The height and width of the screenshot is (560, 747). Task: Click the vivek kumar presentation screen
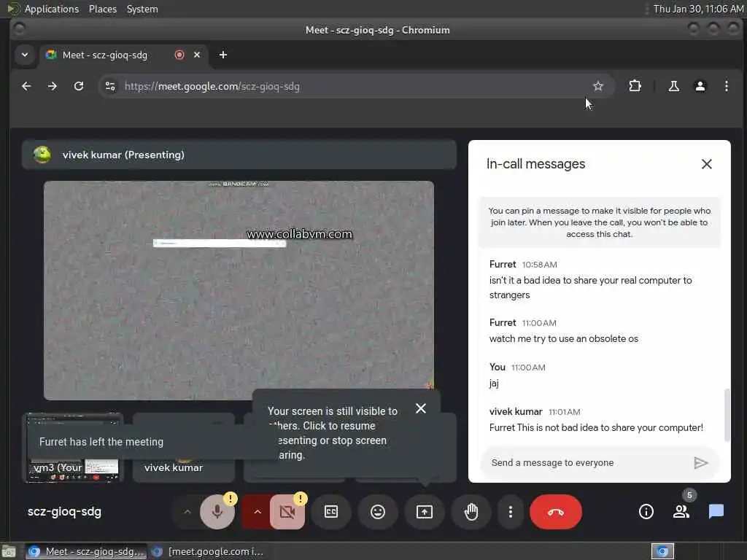click(x=239, y=290)
